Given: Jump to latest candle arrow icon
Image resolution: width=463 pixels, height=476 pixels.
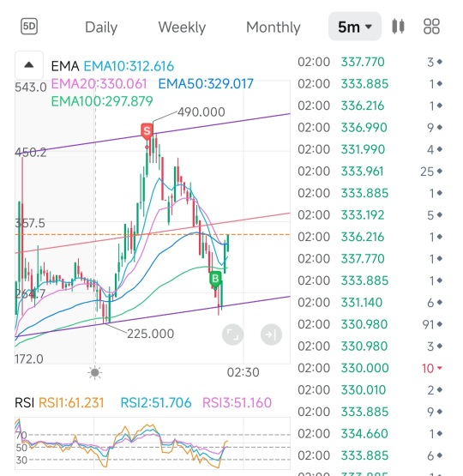Looking at the screenshot, I should pyautogui.click(x=271, y=334).
